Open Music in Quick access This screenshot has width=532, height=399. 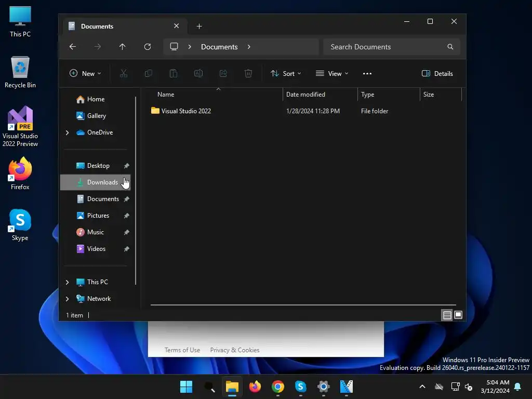pyautogui.click(x=96, y=232)
